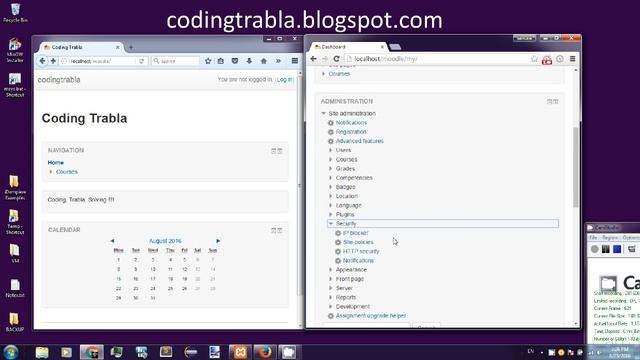Open Chrome main menu icon

tap(573, 59)
